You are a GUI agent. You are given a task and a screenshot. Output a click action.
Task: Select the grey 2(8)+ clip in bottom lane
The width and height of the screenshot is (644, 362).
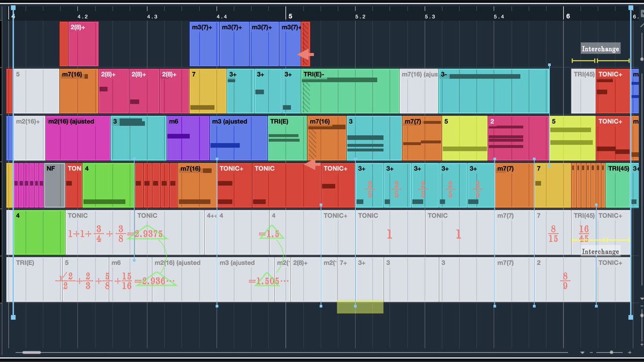point(306,279)
